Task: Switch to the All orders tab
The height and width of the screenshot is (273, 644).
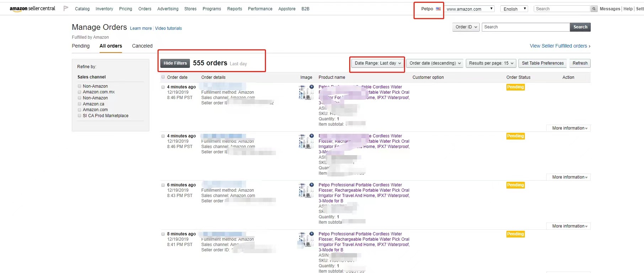Action: tap(111, 46)
